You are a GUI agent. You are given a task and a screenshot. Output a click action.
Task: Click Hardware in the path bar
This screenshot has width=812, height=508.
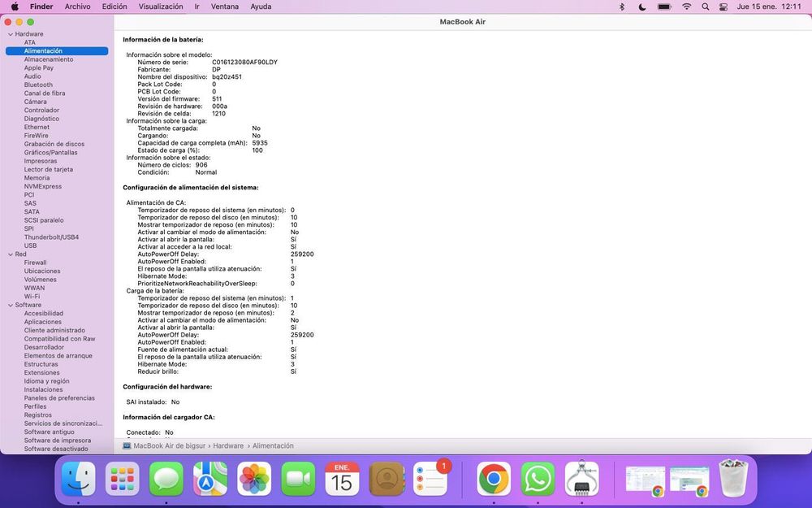(228, 445)
